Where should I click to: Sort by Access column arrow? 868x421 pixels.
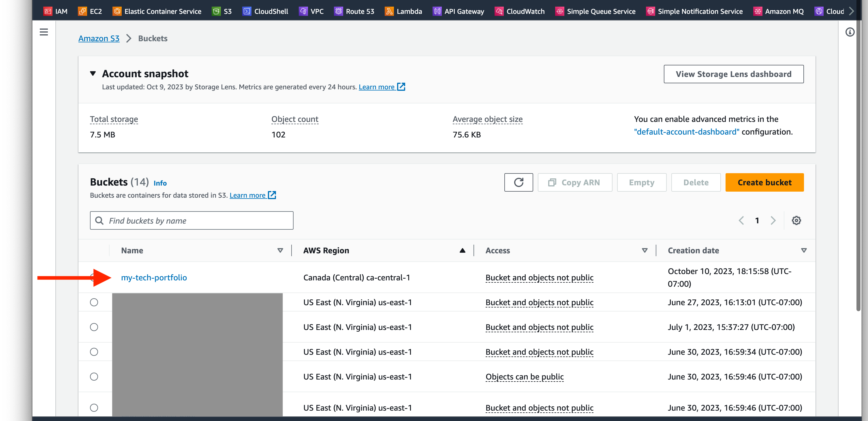pyautogui.click(x=645, y=250)
